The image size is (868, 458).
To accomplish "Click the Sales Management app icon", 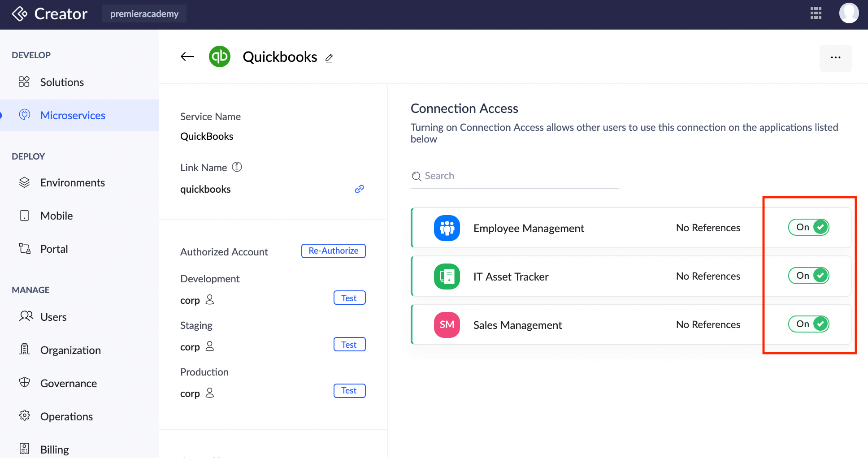I will [x=447, y=325].
